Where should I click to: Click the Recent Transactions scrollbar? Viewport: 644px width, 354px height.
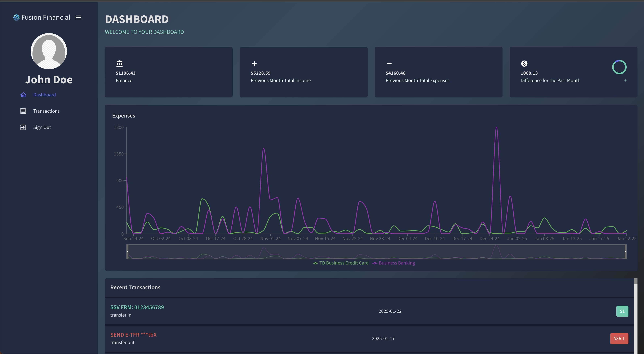(635, 316)
